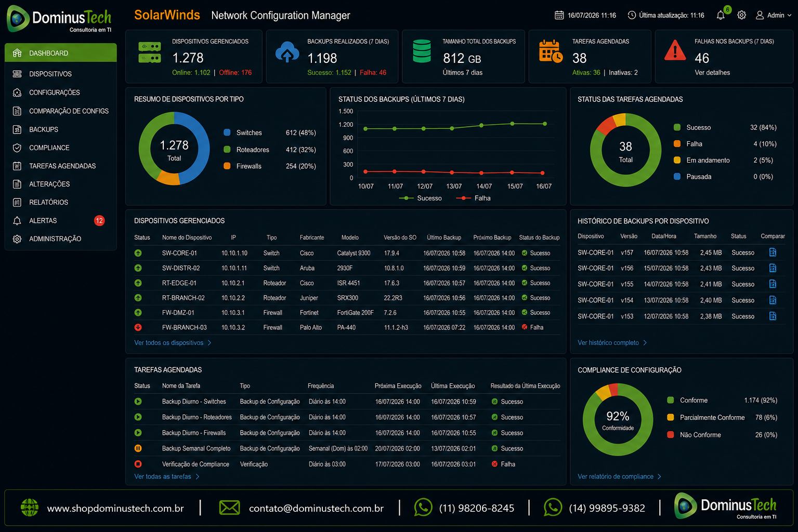Sort by Último Backup column header
798x532 pixels.
[444, 237]
